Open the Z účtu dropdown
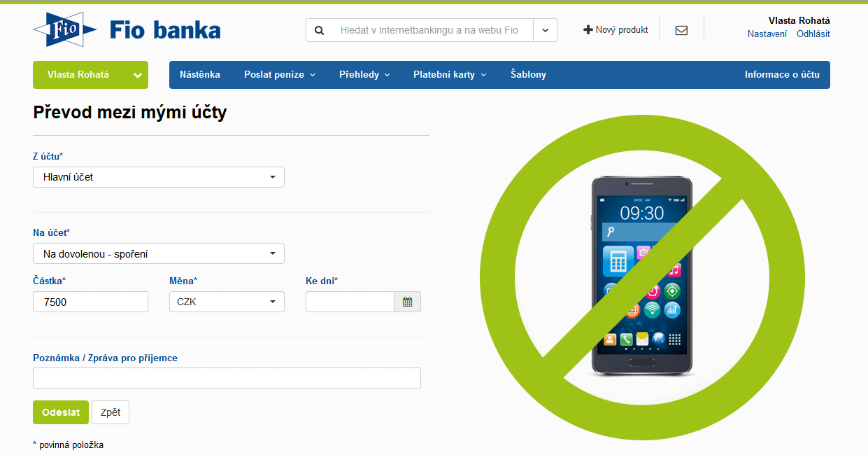This screenshot has height=455, width=868. (x=159, y=177)
